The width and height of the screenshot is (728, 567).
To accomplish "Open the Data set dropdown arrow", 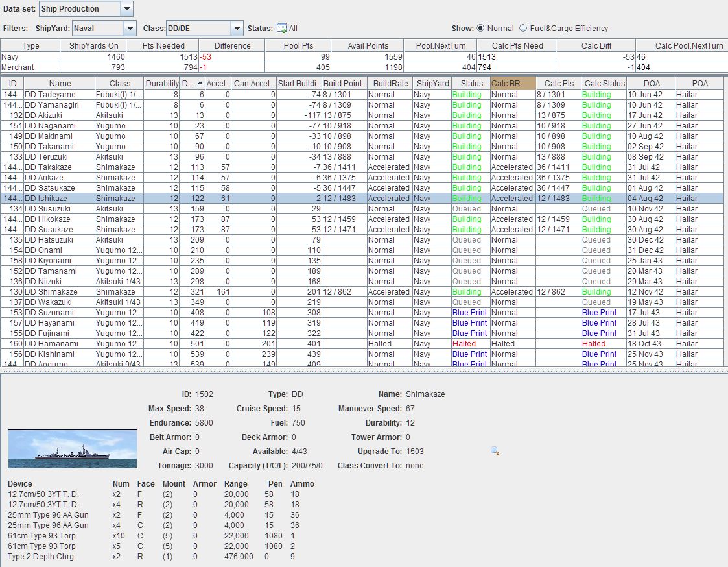I will tap(127, 9).
